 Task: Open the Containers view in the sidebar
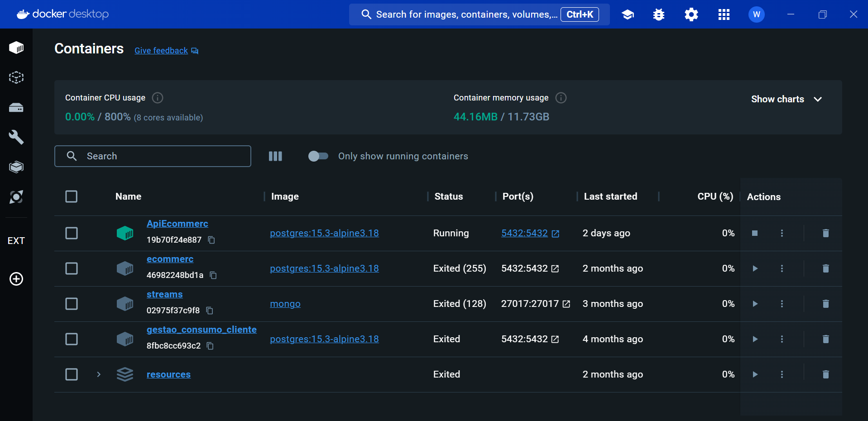tap(16, 48)
